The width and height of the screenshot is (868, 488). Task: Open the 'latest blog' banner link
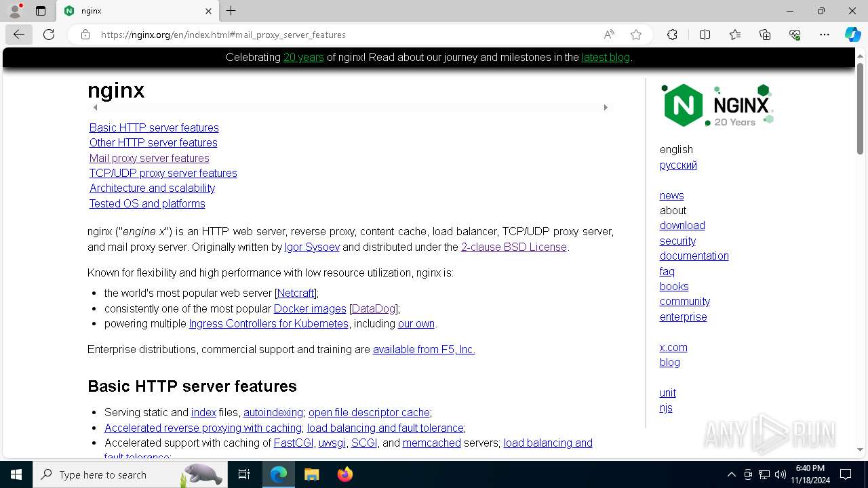pos(606,58)
